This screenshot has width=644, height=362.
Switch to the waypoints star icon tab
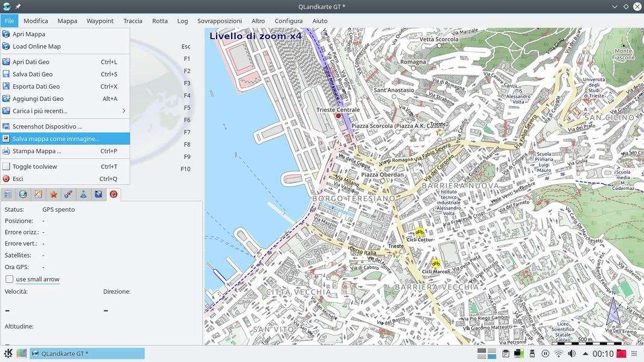click(53, 194)
